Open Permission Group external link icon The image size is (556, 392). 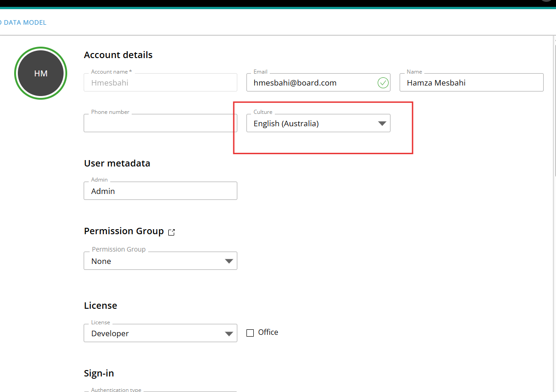tap(171, 232)
